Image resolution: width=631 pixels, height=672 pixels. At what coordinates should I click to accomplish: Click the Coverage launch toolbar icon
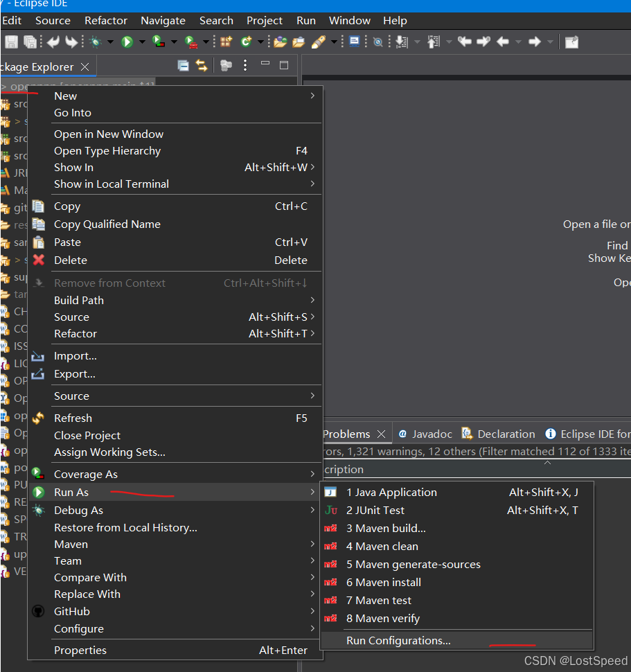(x=159, y=42)
